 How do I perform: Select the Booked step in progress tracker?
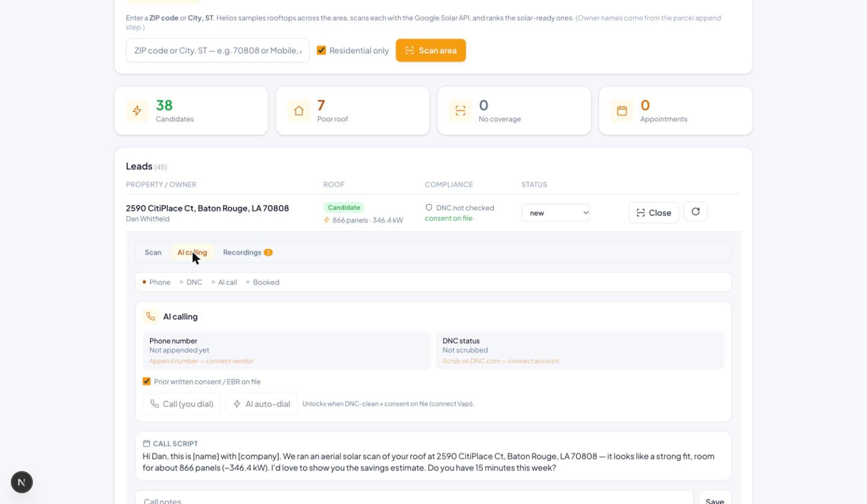[x=263, y=282]
